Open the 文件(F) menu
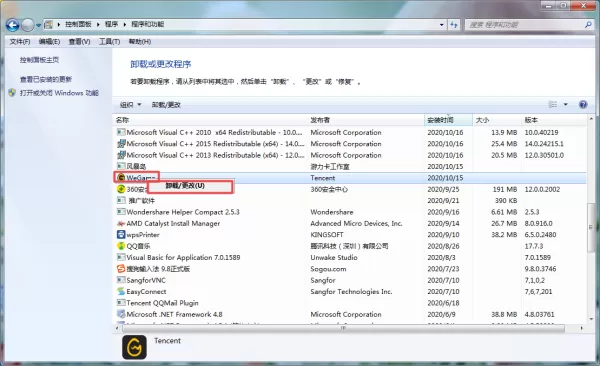The height and width of the screenshot is (366, 600). click(20, 41)
